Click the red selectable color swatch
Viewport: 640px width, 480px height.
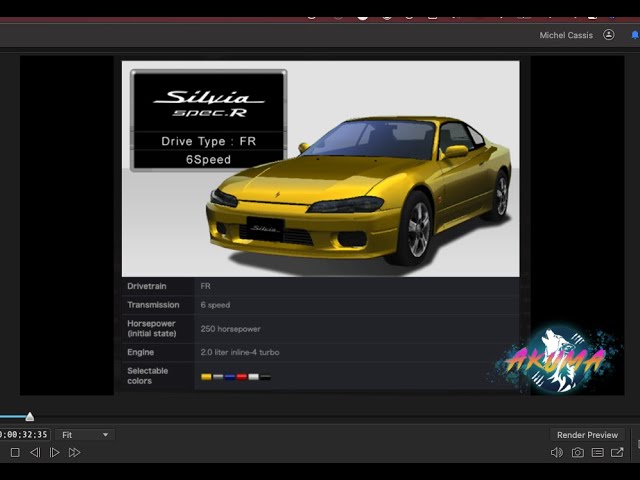pyautogui.click(x=242, y=377)
